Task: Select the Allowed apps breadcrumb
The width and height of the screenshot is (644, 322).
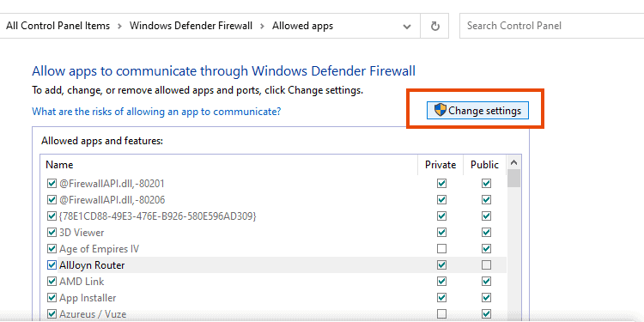Action: tap(303, 26)
